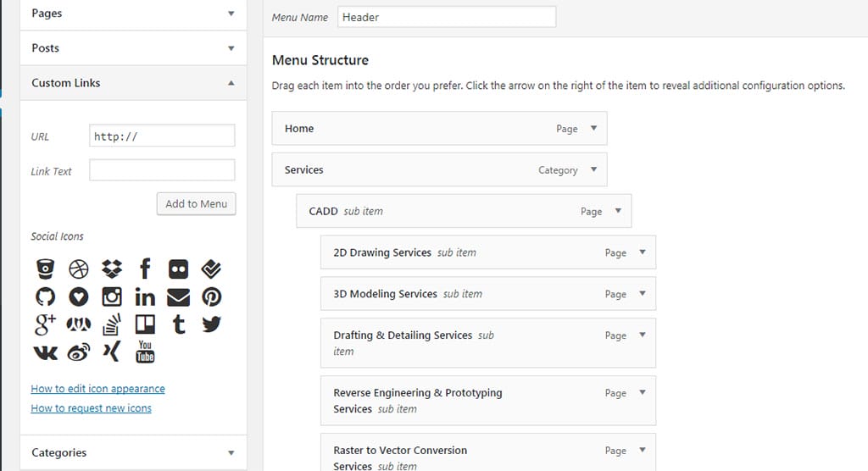
Task: Collapse the Custom Links panel
Action: pyautogui.click(x=231, y=83)
